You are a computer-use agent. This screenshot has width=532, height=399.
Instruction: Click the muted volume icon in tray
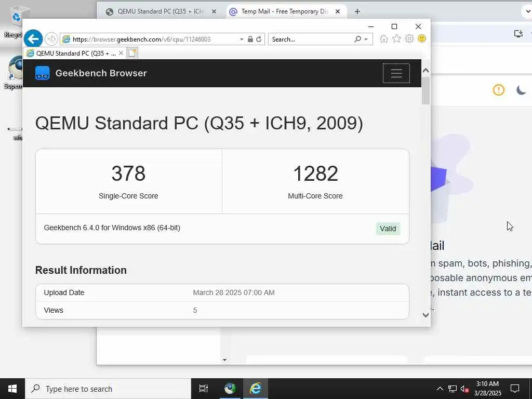[464, 389]
